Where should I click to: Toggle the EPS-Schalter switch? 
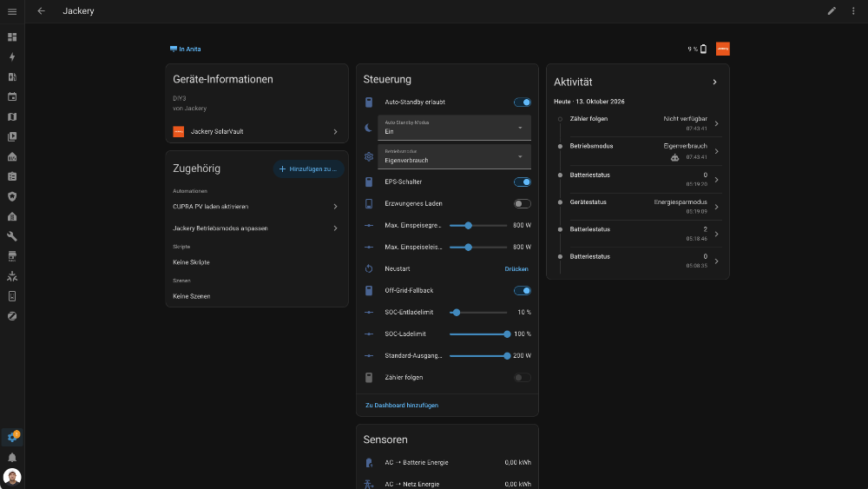pyautogui.click(x=522, y=182)
